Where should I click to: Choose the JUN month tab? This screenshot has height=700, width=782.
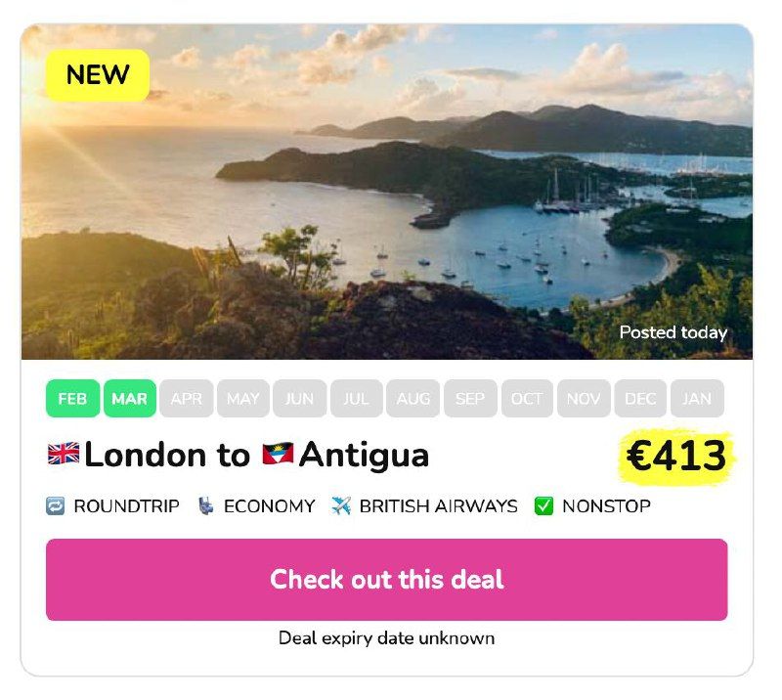pyautogui.click(x=300, y=398)
